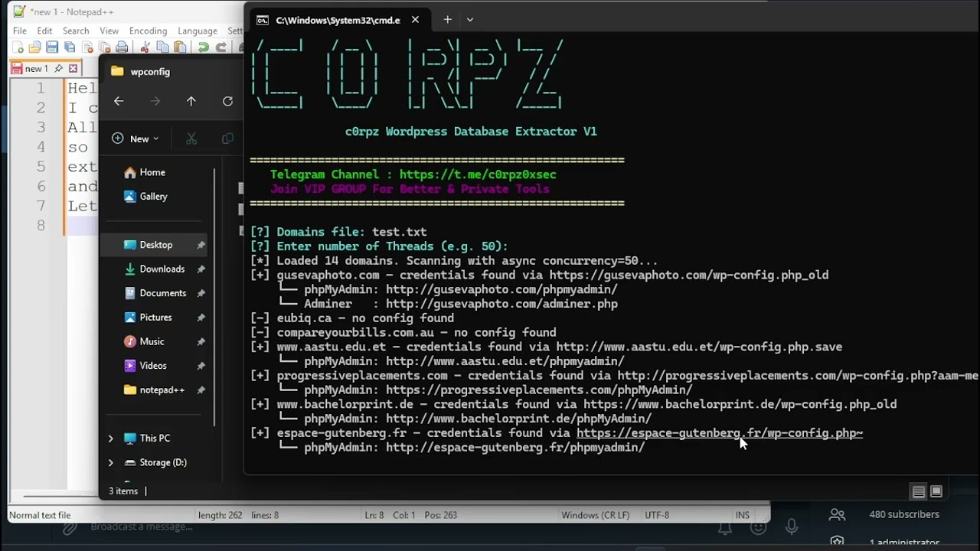Go back in File Explorer

[119, 101]
